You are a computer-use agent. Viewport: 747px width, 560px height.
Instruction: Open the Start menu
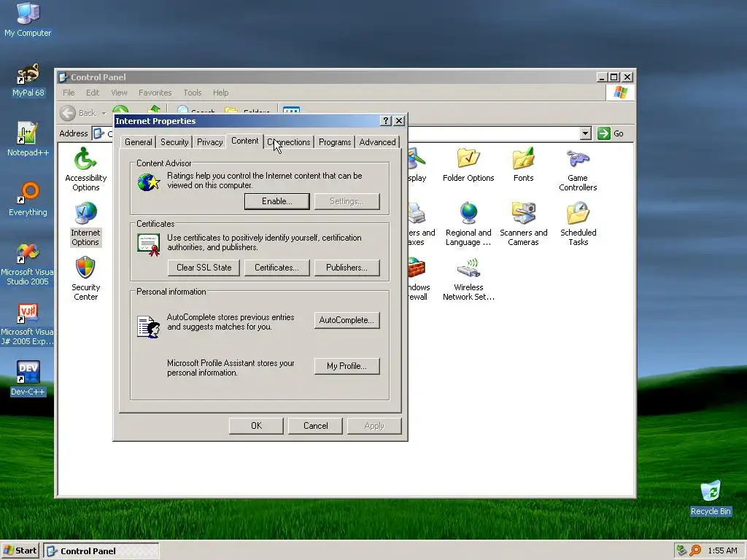coord(20,551)
